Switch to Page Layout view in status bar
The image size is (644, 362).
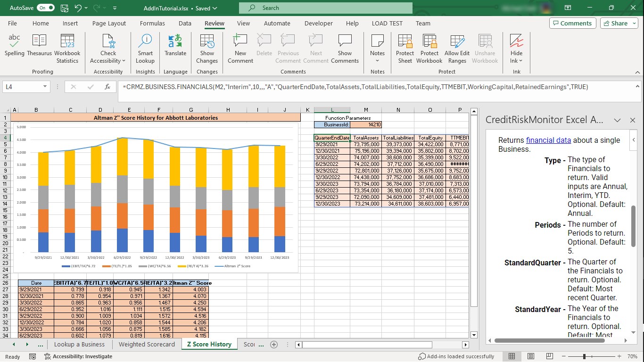pyautogui.click(x=531, y=356)
